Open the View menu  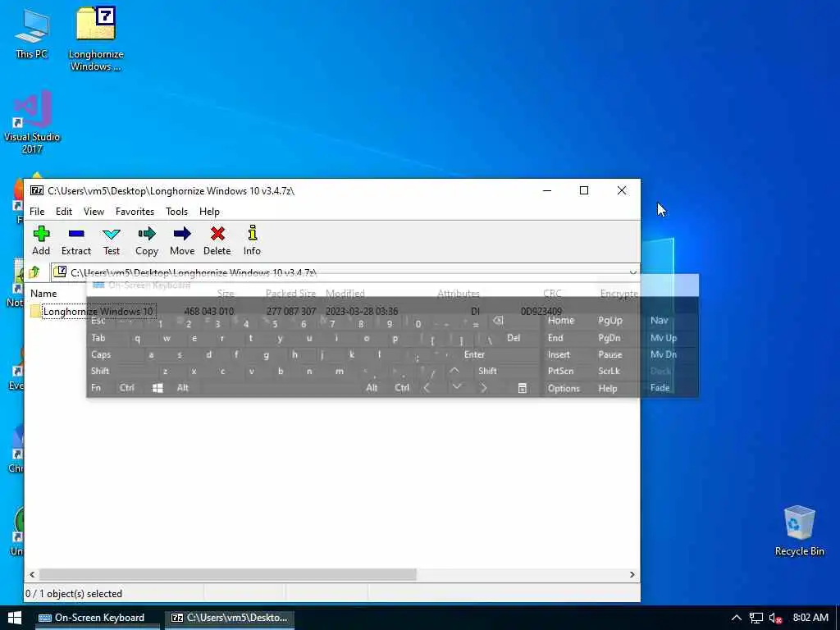point(94,212)
